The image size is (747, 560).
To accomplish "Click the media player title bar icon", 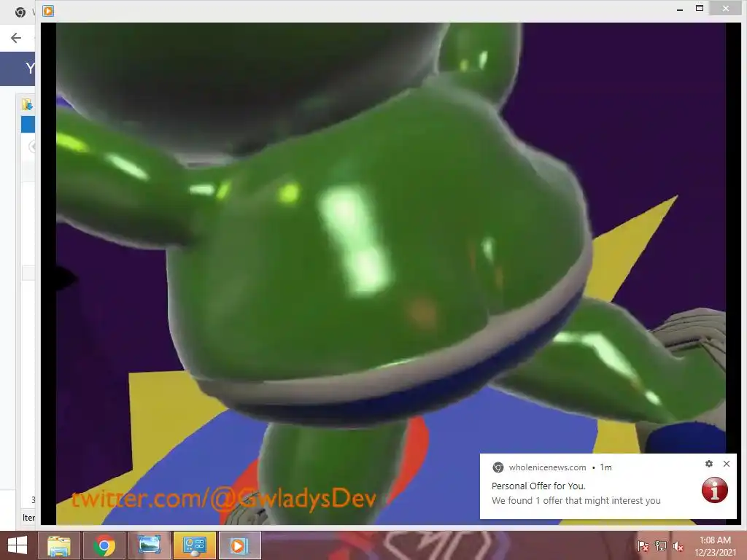I will tap(48, 10).
